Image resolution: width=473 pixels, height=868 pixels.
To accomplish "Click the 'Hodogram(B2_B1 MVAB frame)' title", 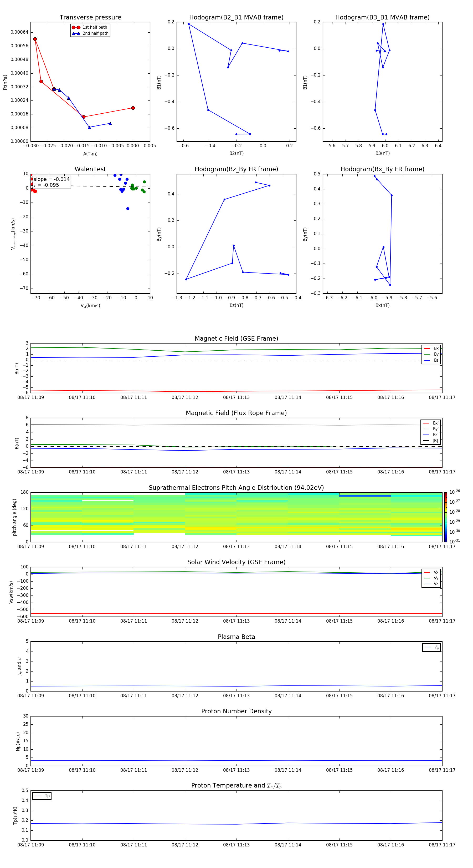I will click(x=236, y=18).
